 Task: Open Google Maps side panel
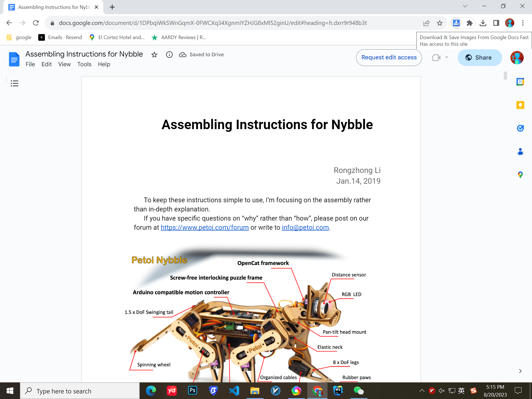[520, 175]
